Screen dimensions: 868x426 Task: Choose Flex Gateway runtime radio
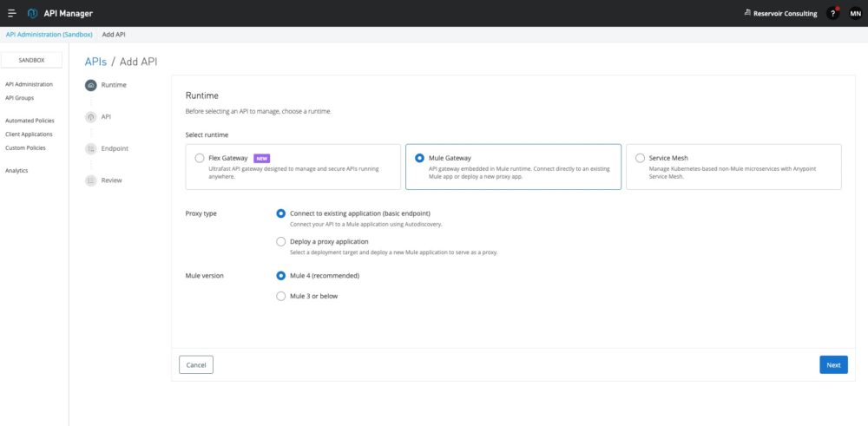(200, 158)
